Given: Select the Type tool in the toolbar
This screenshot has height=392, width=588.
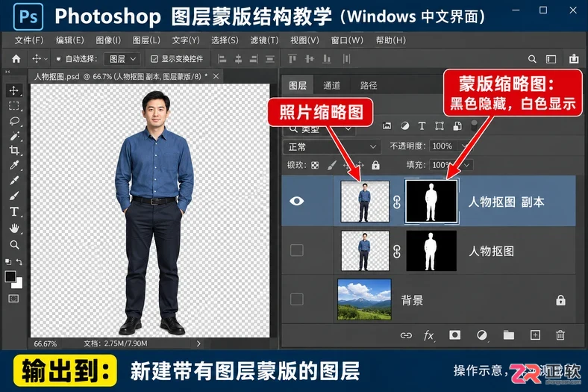Looking at the screenshot, I should coord(14,211).
